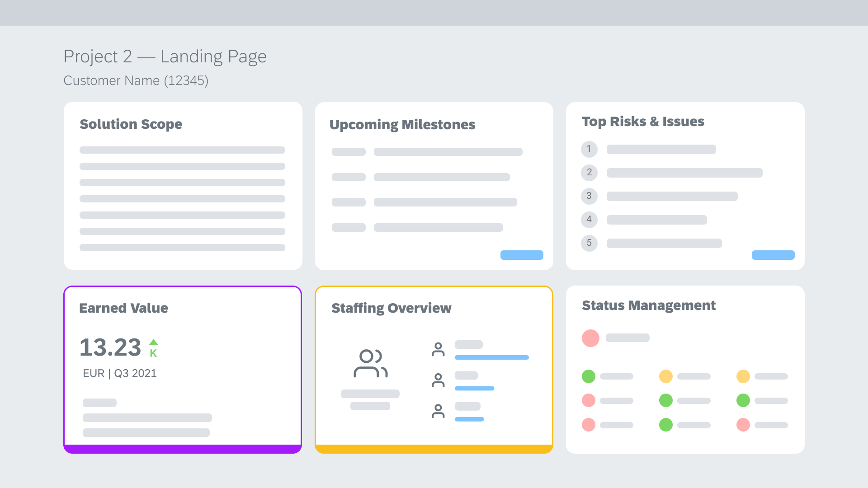Click risk number 5 badge

(x=589, y=243)
